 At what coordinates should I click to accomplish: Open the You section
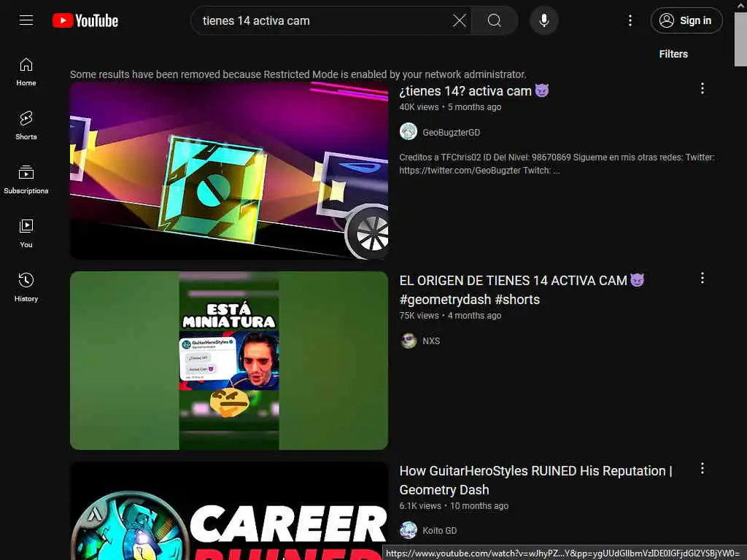click(26, 233)
